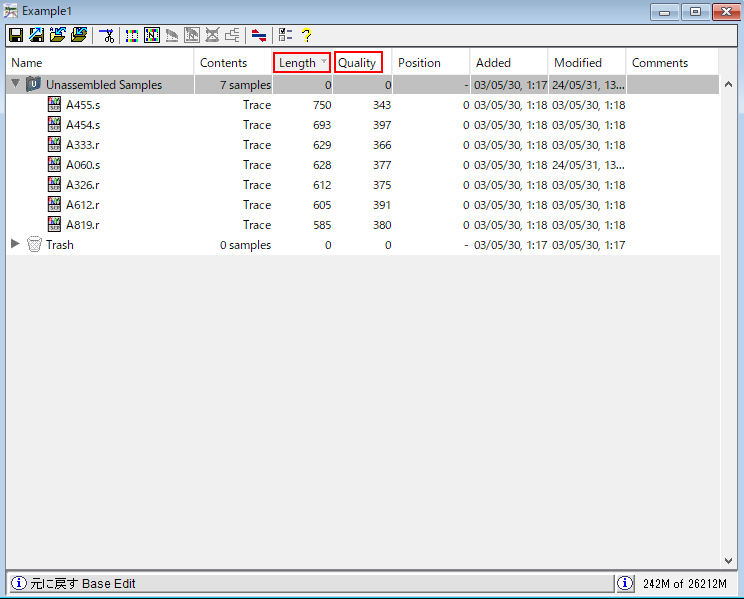Click quality value 366
The image size is (744, 599).
pyautogui.click(x=382, y=145)
